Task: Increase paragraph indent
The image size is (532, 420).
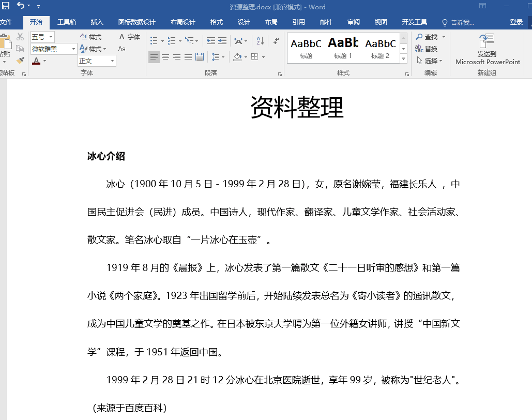Action: tap(222, 41)
